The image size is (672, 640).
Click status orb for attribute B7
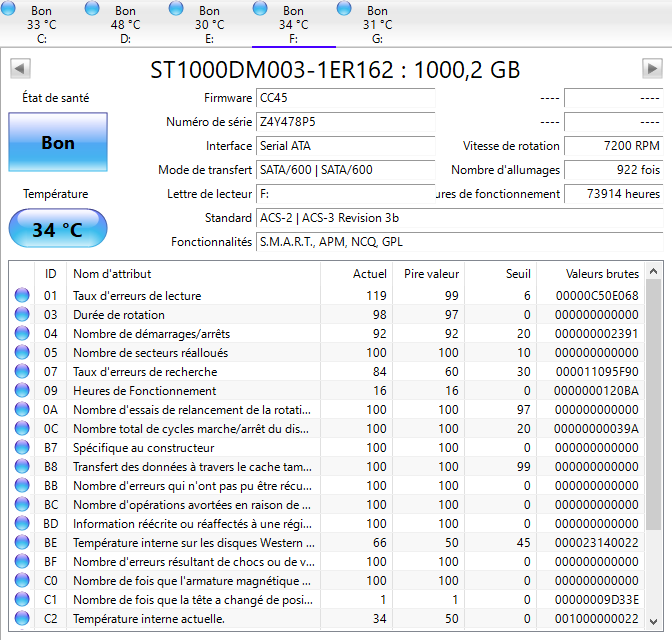(x=22, y=447)
